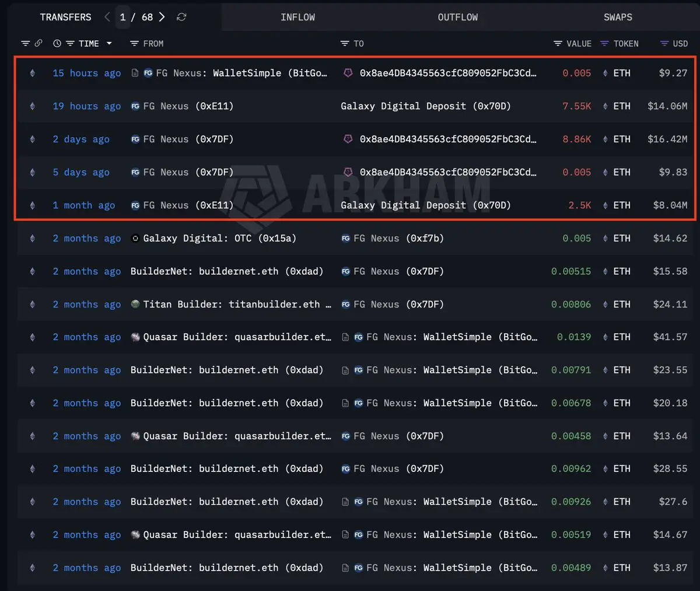The height and width of the screenshot is (591, 700).
Task: Click Galaxy Digital logo icon in the $14.62 row
Action: [x=135, y=238]
